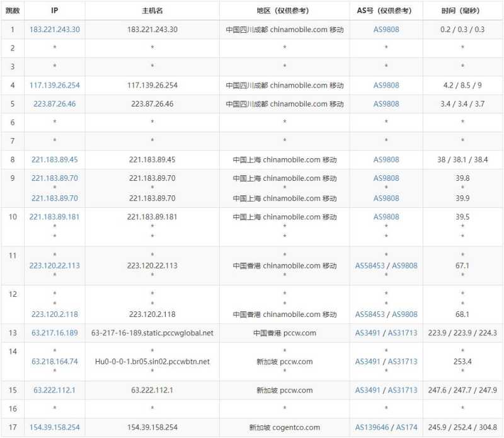Click IP link 154.39.158.254 in the IP column
504x438 pixels.
[55, 427]
